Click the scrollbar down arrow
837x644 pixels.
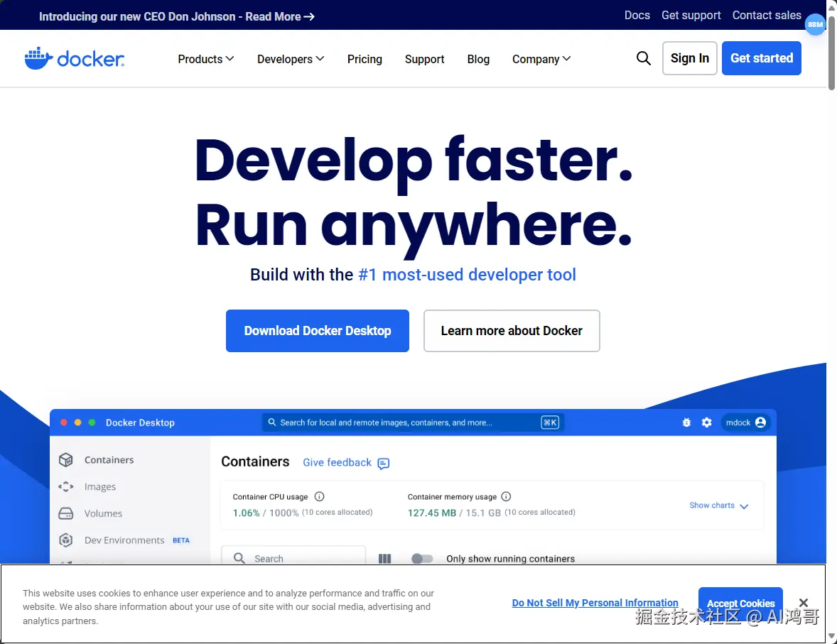[831, 637]
